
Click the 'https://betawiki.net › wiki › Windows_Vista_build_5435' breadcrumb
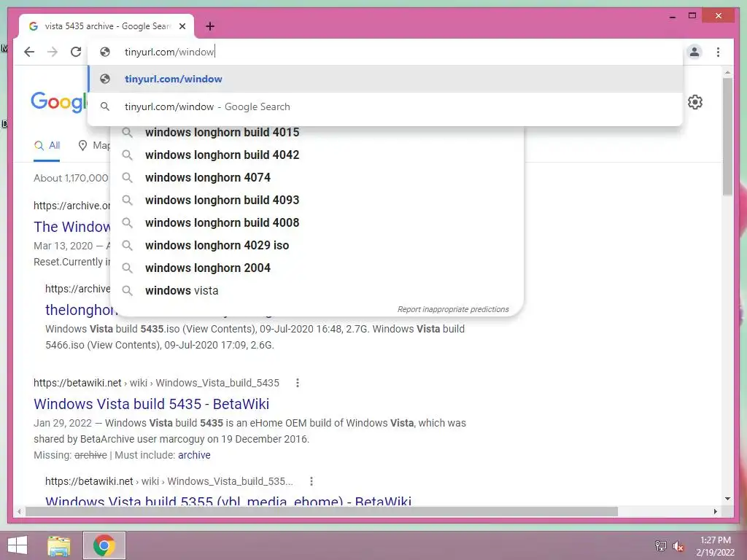pyautogui.click(x=156, y=383)
